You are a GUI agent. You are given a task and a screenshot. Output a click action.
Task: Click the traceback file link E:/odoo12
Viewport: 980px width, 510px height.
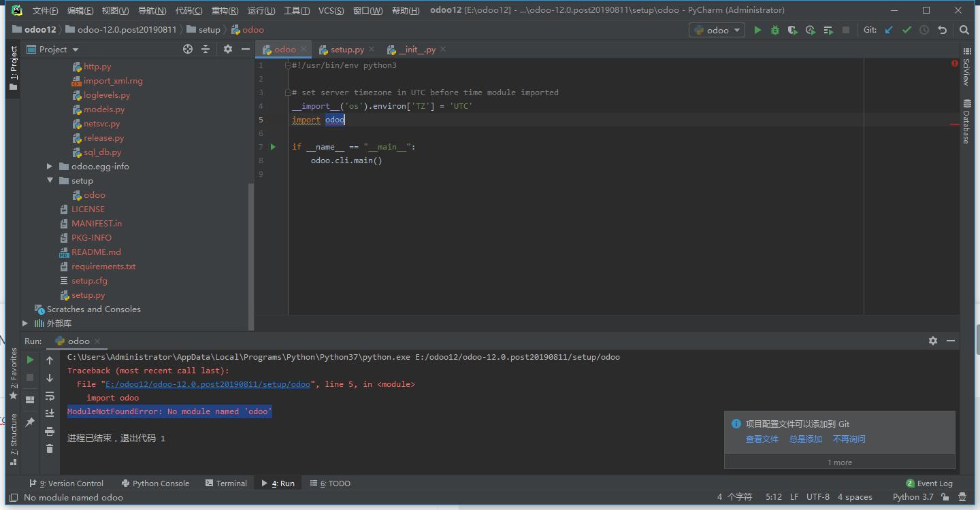click(208, 384)
